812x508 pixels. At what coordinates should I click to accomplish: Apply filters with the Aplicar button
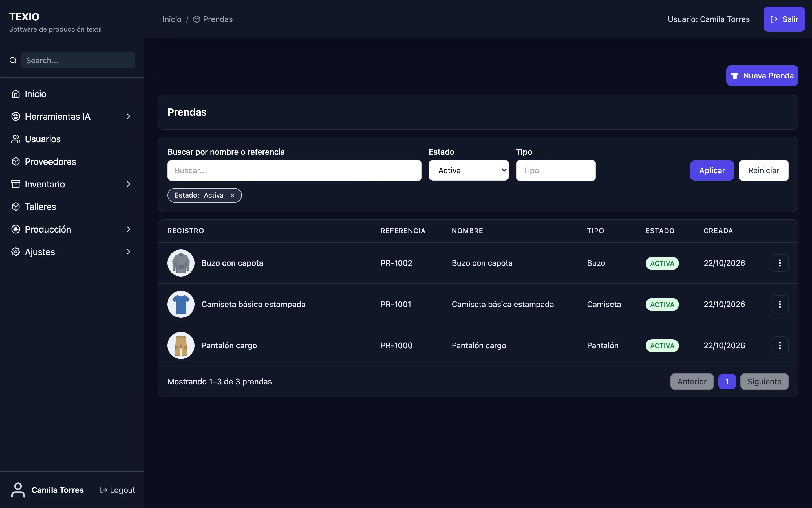(x=712, y=170)
